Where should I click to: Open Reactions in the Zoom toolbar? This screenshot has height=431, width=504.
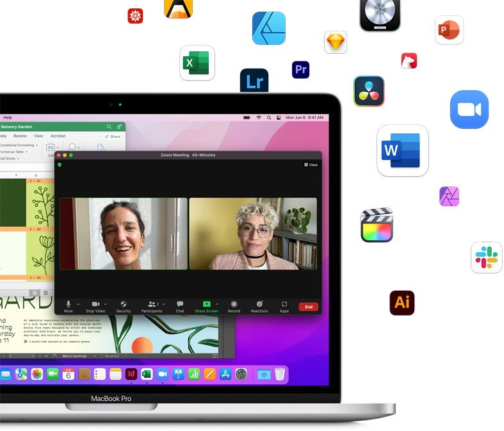(x=259, y=305)
